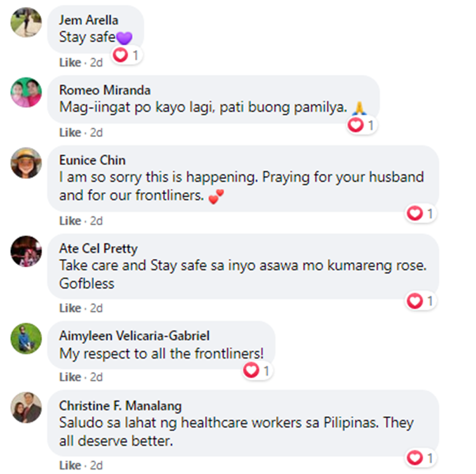Click heart reaction on Christine F. Manalang's comment
Viewport: 476px width, 474px height.
(421, 458)
